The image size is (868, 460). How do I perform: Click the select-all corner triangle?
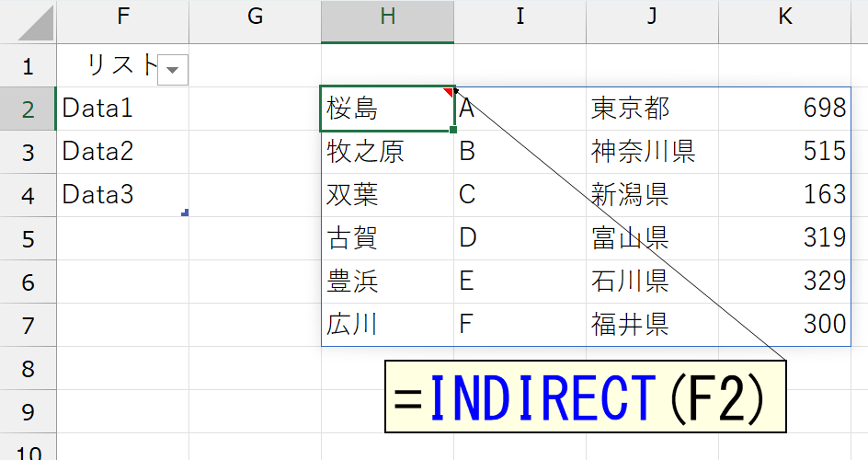pos(36,23)
